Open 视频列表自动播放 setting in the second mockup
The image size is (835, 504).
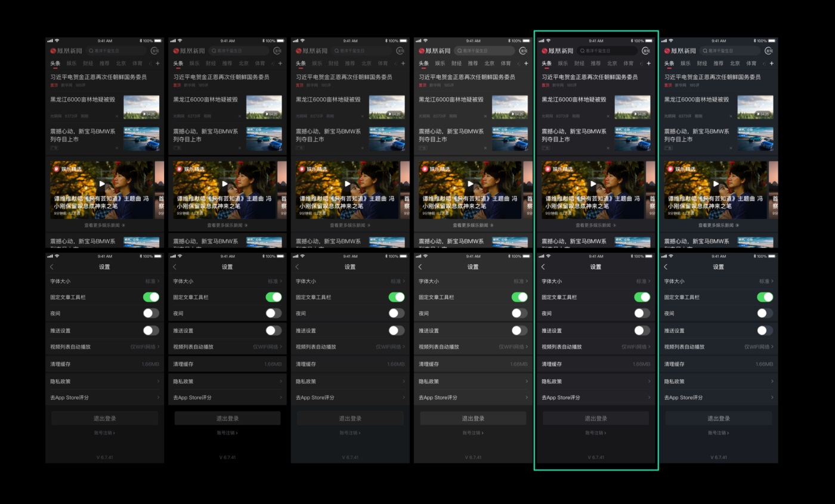[x=228, y=347]
